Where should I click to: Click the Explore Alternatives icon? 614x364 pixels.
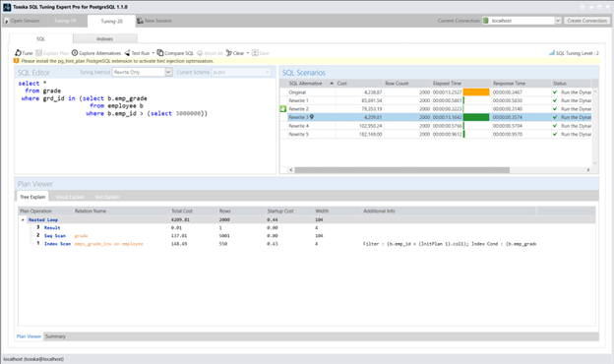(x=75, y=53)
